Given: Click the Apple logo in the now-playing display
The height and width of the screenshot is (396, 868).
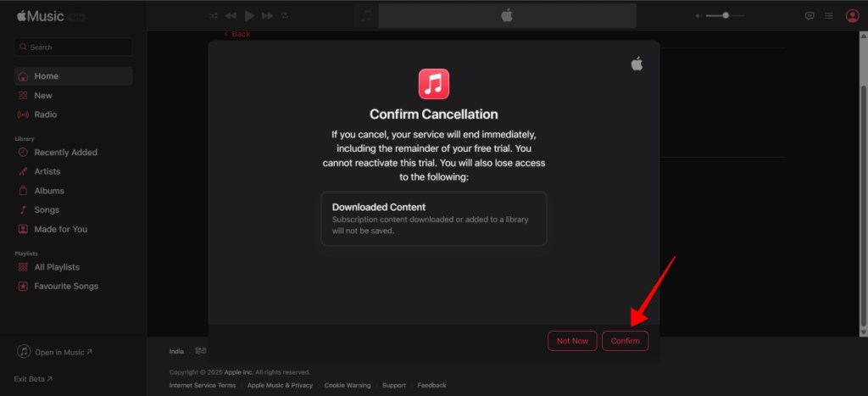Looking at the screenshot, I should click(x=507, y=15).
